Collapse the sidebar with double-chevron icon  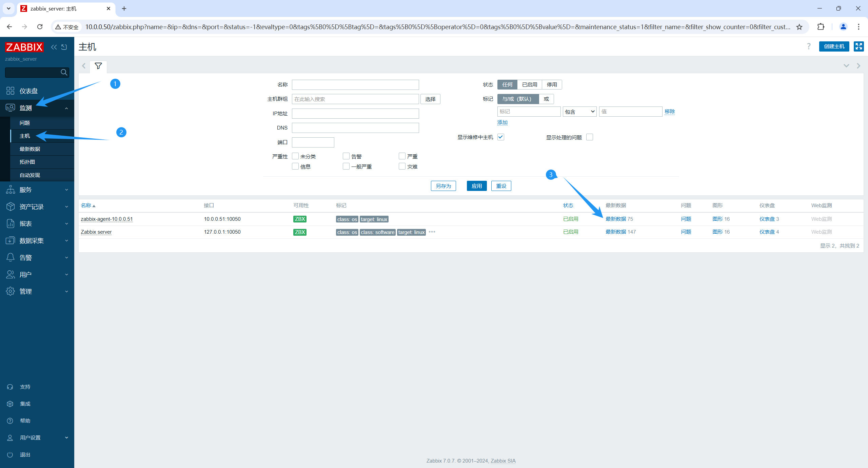pos(54,47)
